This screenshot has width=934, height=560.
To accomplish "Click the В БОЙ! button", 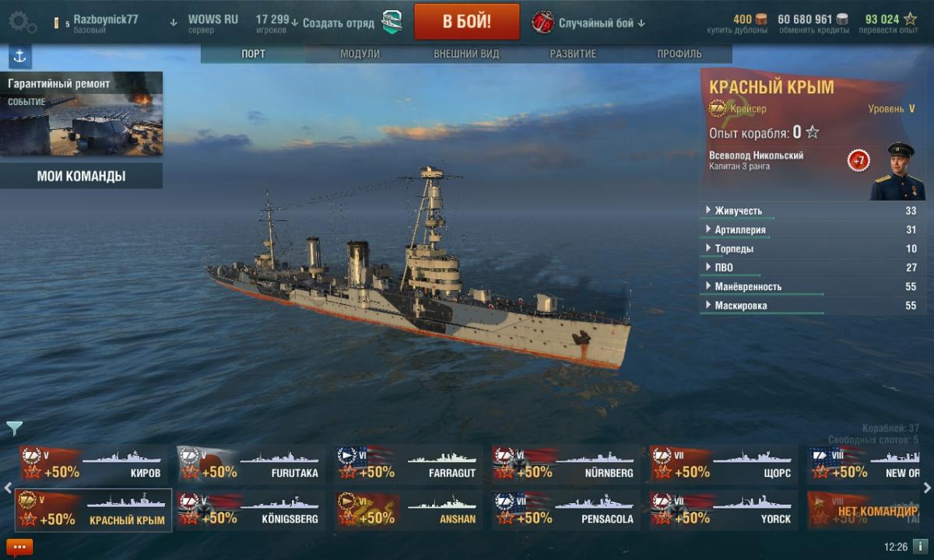I will tap(467, 21).
